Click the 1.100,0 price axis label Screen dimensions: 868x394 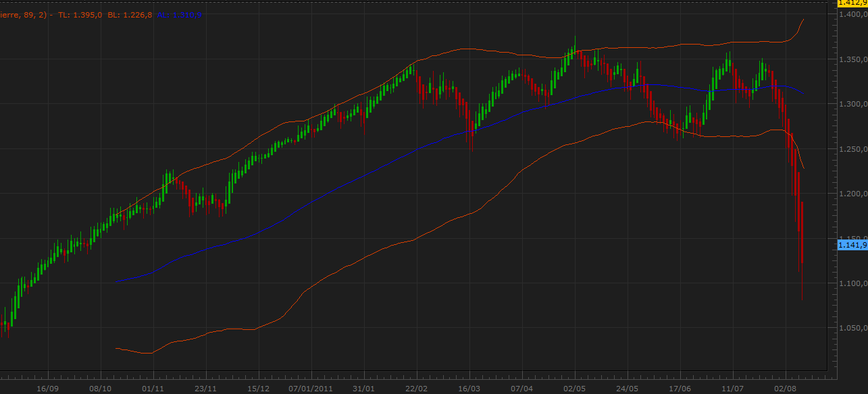852,283
